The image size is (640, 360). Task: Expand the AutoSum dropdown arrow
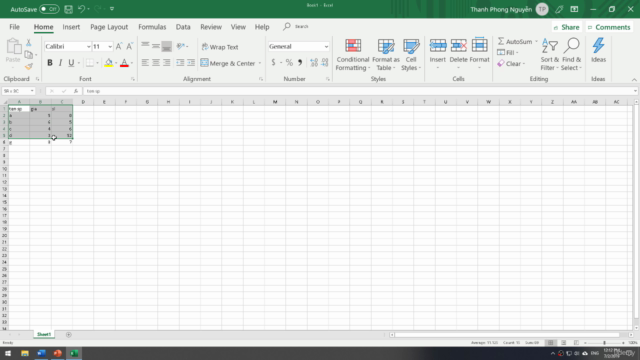tap(536, 42)
